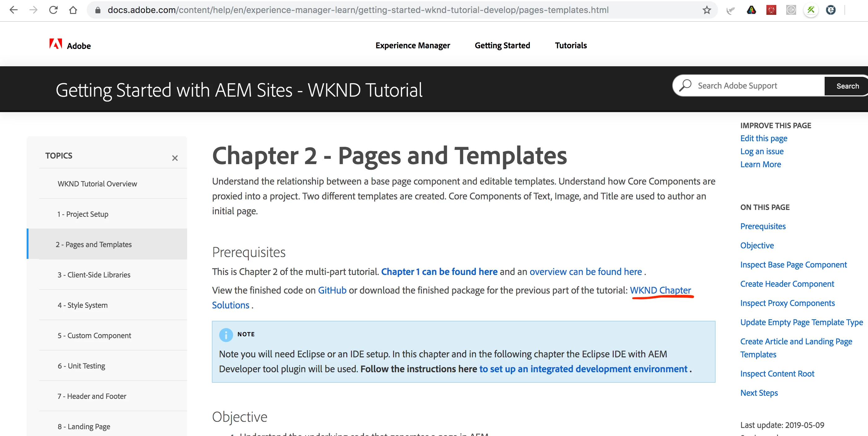Open the Experience Manager menu
The width and height of the screenshot is (868, 436).
pos(412,46)
